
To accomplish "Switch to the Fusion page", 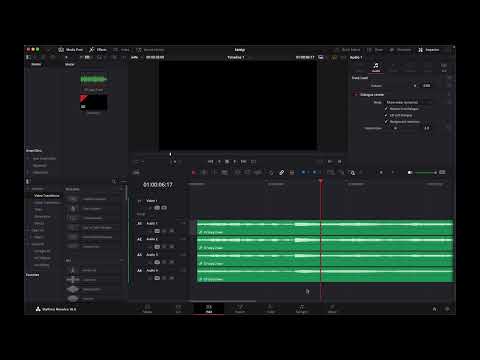I will 240,308.
